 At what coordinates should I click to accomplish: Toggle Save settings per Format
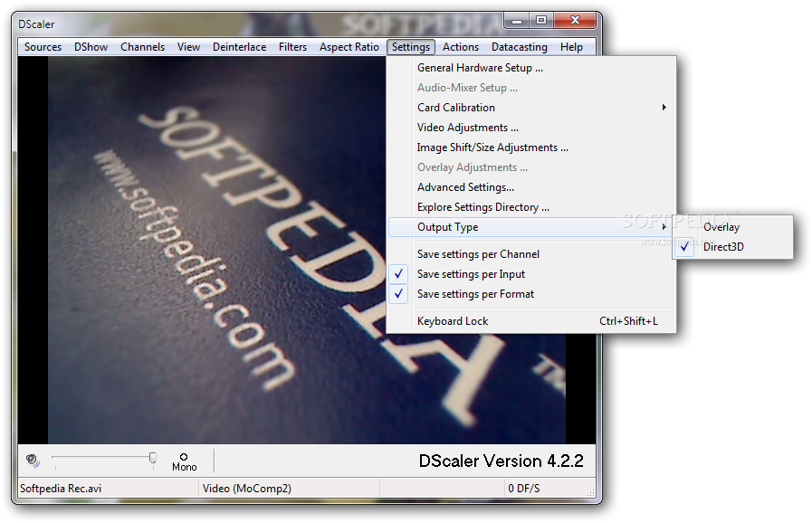coord(531,294)
